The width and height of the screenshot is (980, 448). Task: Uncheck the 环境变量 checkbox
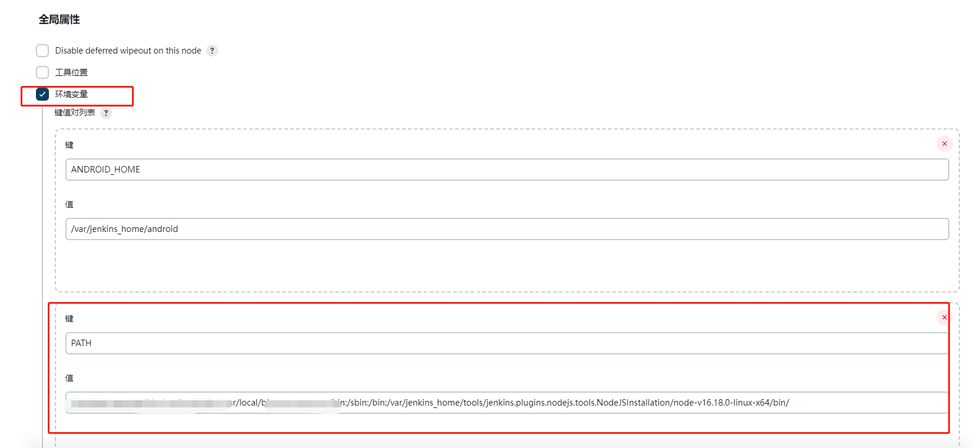[42, 94]
